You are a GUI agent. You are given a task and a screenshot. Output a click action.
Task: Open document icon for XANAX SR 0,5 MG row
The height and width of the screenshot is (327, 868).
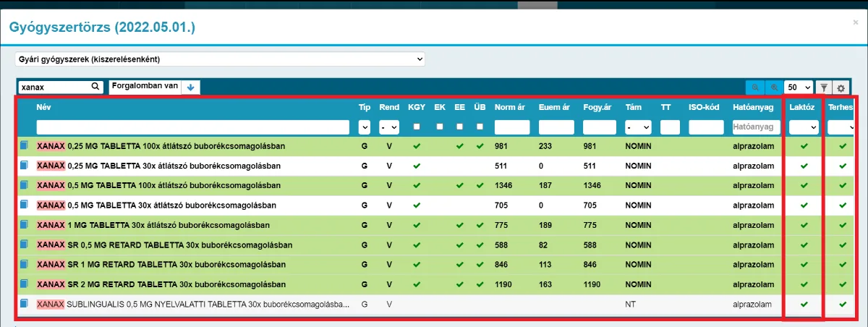(24, 245)
